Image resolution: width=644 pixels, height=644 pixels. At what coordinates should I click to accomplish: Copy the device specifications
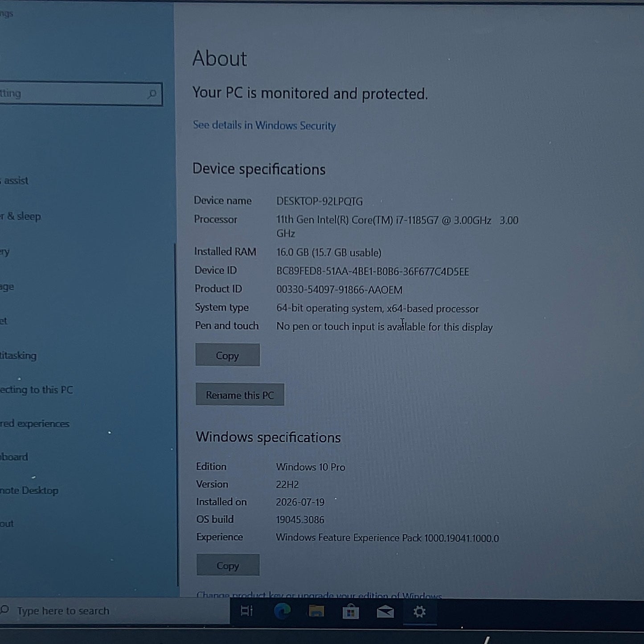(227, 355)
